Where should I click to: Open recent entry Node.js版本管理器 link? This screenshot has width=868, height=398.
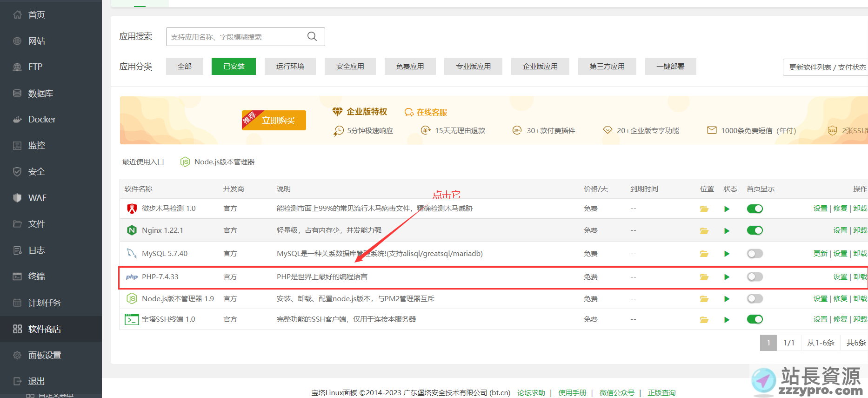218,162
